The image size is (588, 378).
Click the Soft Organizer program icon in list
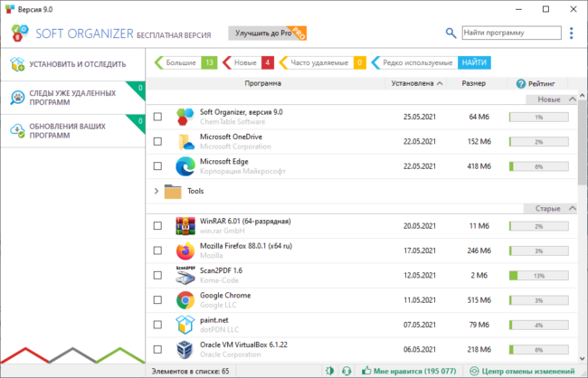[185, 117]
